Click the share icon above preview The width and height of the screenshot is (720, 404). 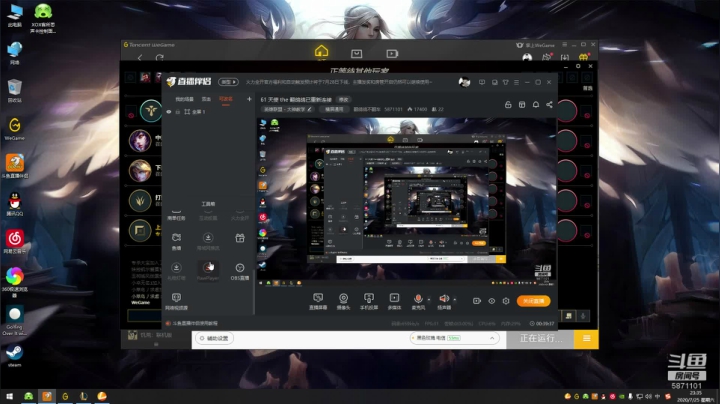tap(549, 105)
